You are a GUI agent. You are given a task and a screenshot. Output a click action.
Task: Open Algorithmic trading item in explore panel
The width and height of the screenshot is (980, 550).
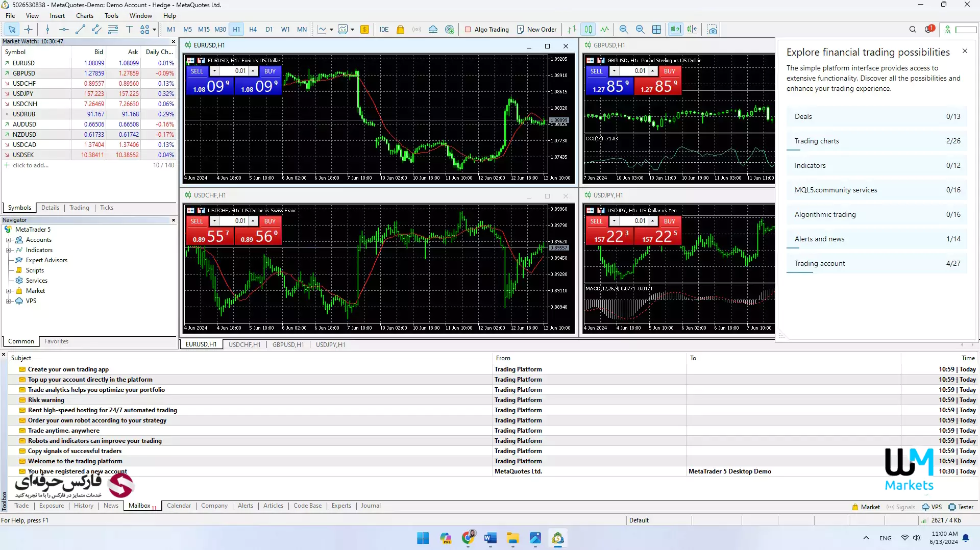(x=877, y=215)
